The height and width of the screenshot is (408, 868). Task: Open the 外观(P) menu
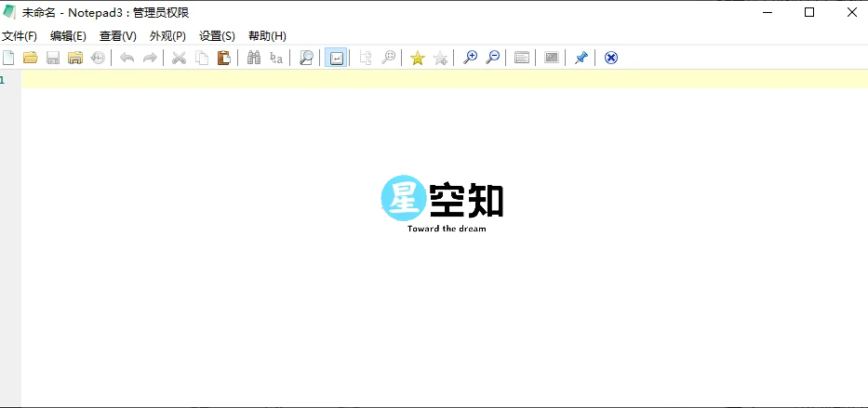pos(167,36)
